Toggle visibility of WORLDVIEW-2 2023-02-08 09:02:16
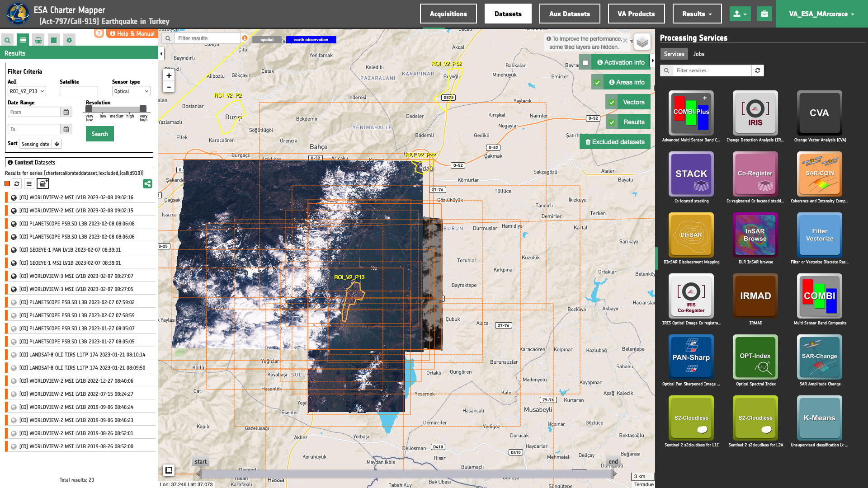 tap(14, 197)
